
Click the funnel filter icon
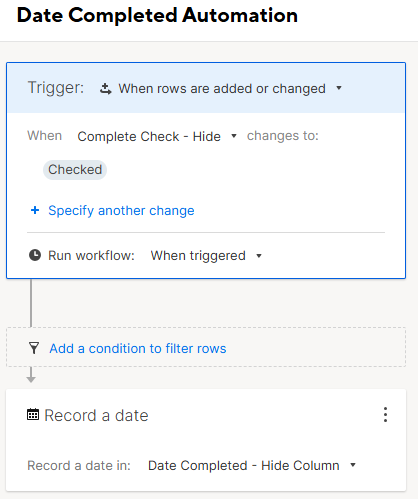coord(34,348)
